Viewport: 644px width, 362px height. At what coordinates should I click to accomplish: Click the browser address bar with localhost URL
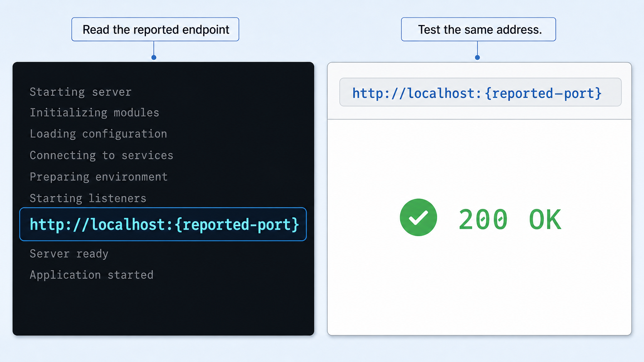click(x=480, y=92)
